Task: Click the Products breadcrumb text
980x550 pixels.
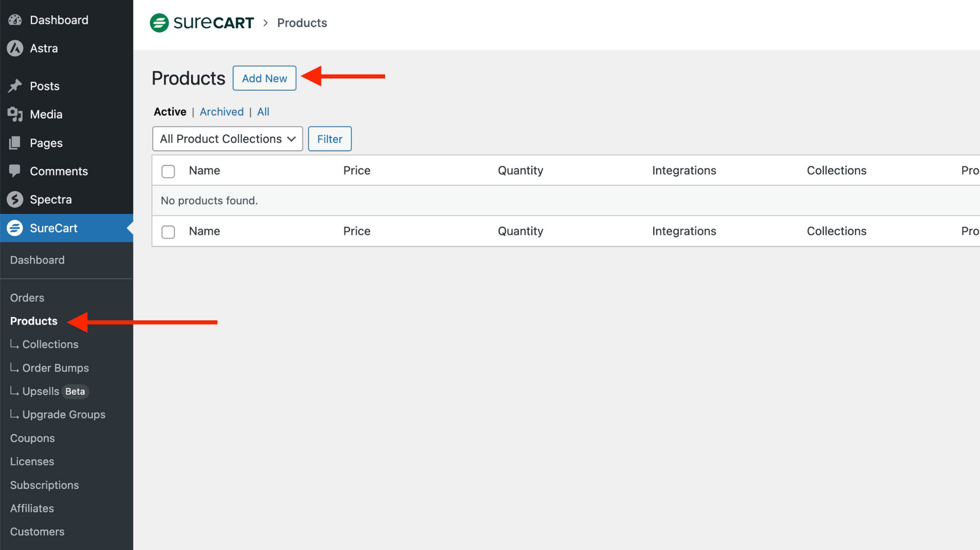Action: (x=302, y=23)
